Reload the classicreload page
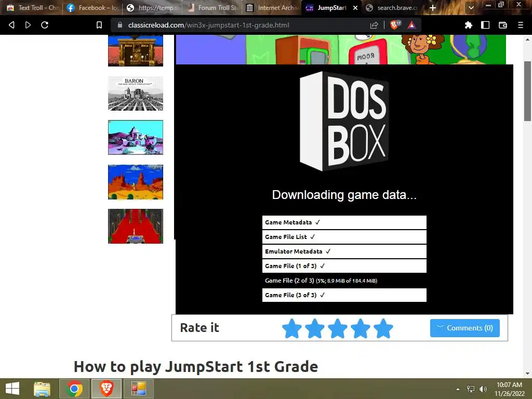 [45, 25]
